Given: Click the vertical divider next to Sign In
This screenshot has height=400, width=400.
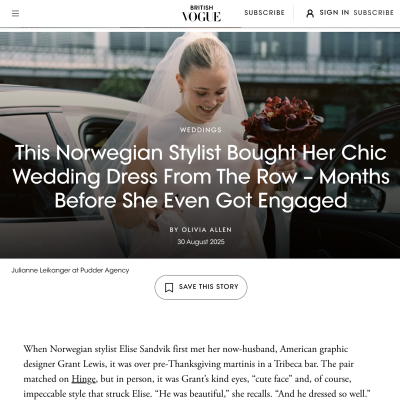Looking at the screenshot, I should tap(293, 13).
